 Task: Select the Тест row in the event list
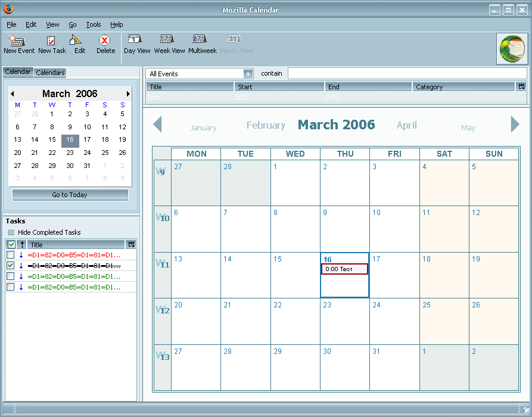(x=336, y=97)
